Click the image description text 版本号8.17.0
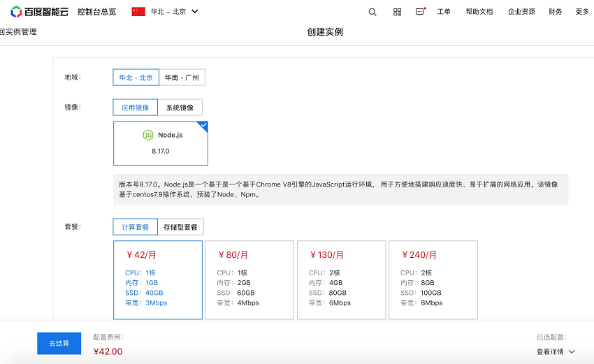The height and width of the screenshot is (364, 594). 338,189
